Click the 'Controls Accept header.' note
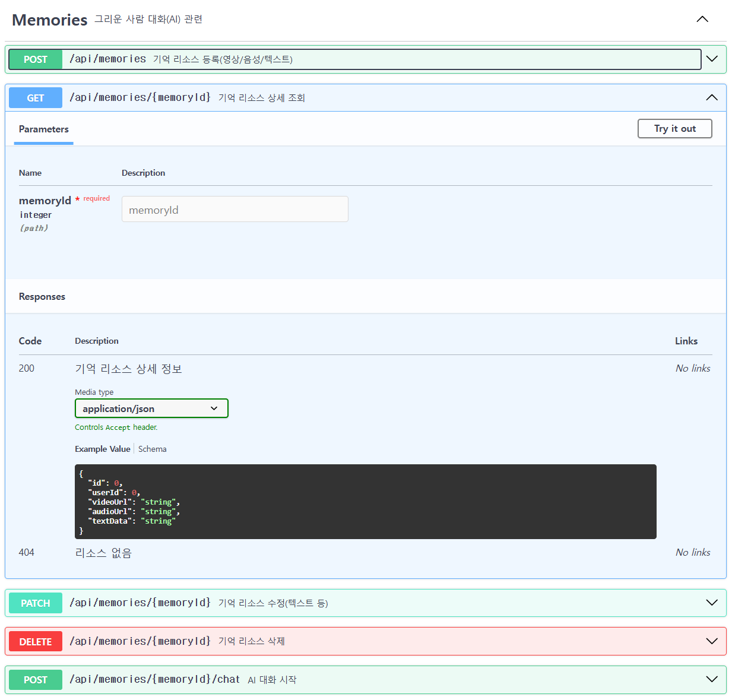732x700 pixels. (116, 427)
